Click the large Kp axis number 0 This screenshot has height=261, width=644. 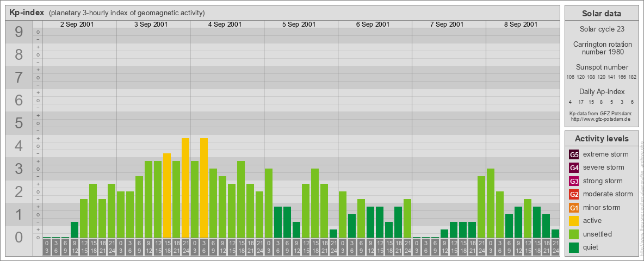19,237
